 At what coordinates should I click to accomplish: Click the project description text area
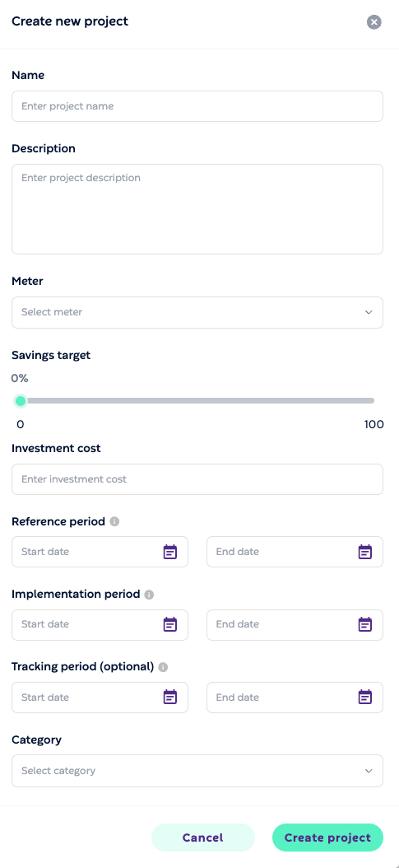click(x=197, y=209)
